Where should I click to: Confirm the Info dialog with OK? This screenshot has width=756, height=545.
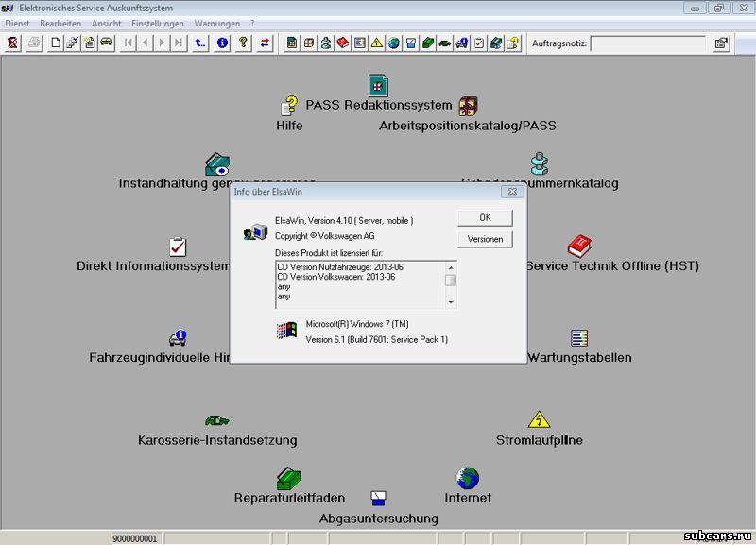point(485,218)
